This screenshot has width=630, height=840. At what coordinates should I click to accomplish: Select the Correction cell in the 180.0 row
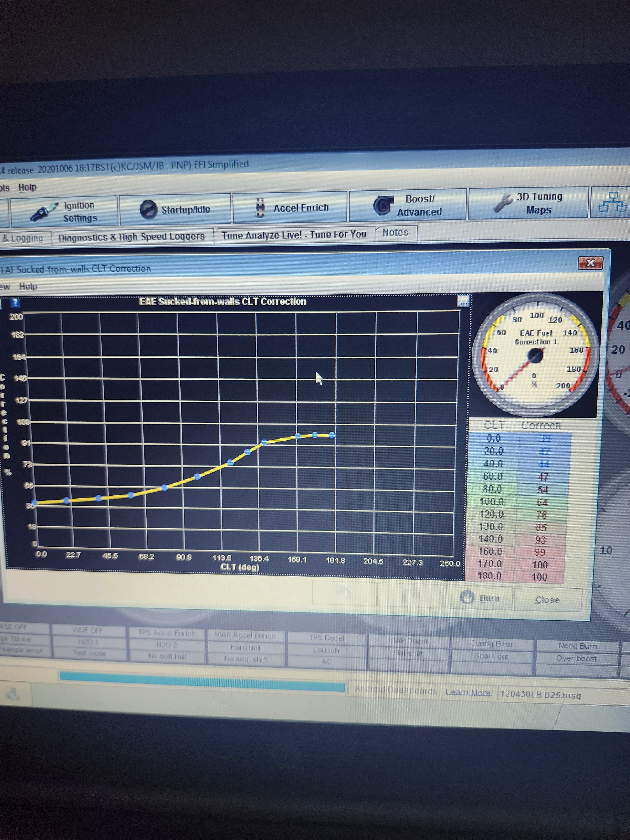tap(539, 577)
